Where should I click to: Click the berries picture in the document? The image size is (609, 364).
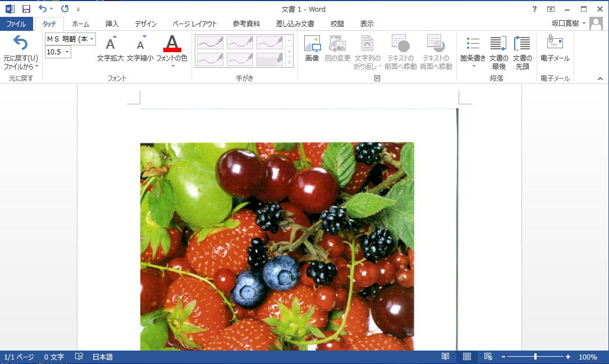click(277, 246)
